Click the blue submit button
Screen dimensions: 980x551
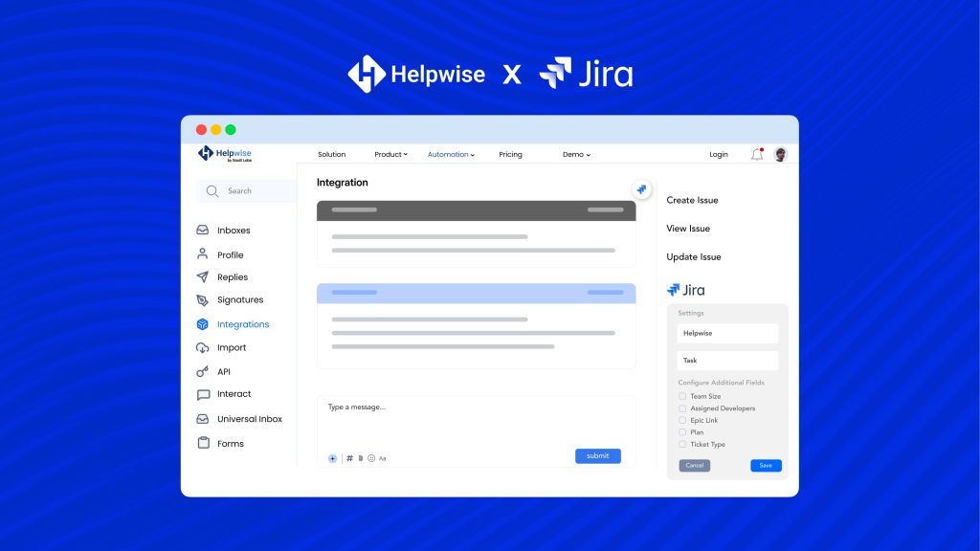click(x=597, y=456)
